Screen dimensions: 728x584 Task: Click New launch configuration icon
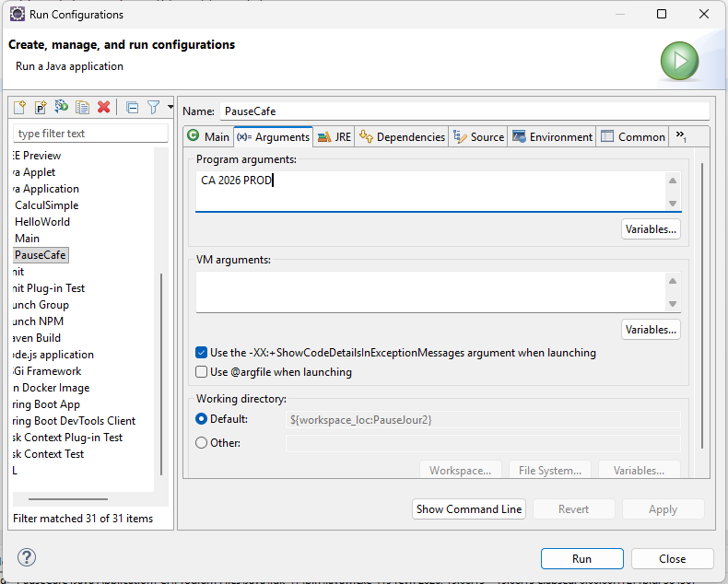pyautogui.click(x=18, y=107)
